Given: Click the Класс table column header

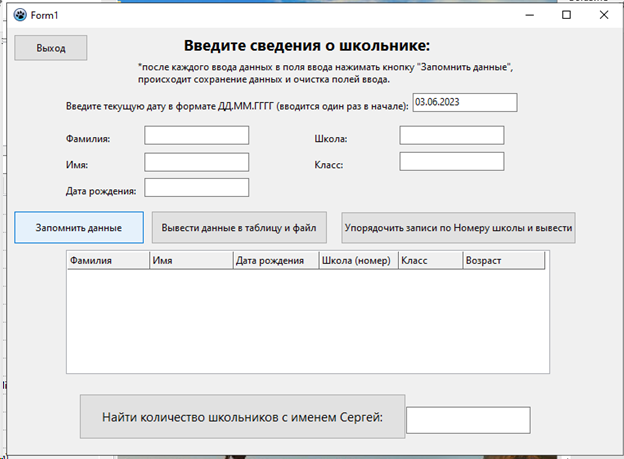Looking at the screenshot, I should click(x=431, y=260).
